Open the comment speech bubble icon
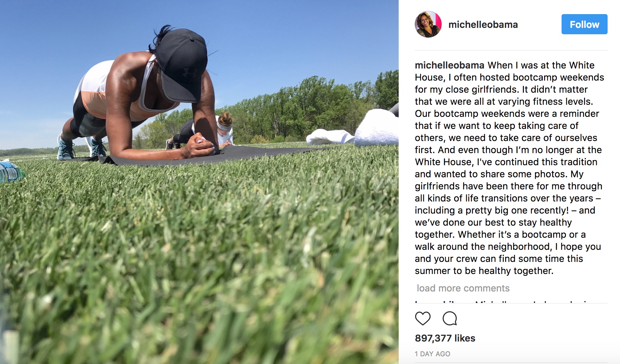 (450, 318)
